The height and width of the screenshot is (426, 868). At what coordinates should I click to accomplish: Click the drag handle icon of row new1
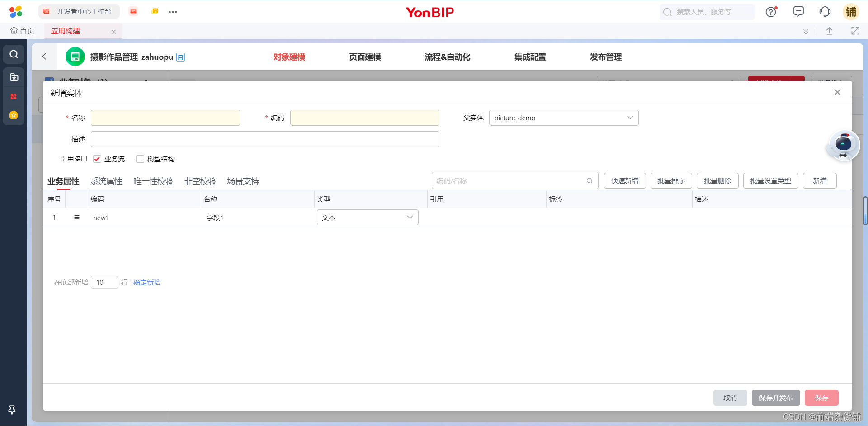[x=77, y=218]
